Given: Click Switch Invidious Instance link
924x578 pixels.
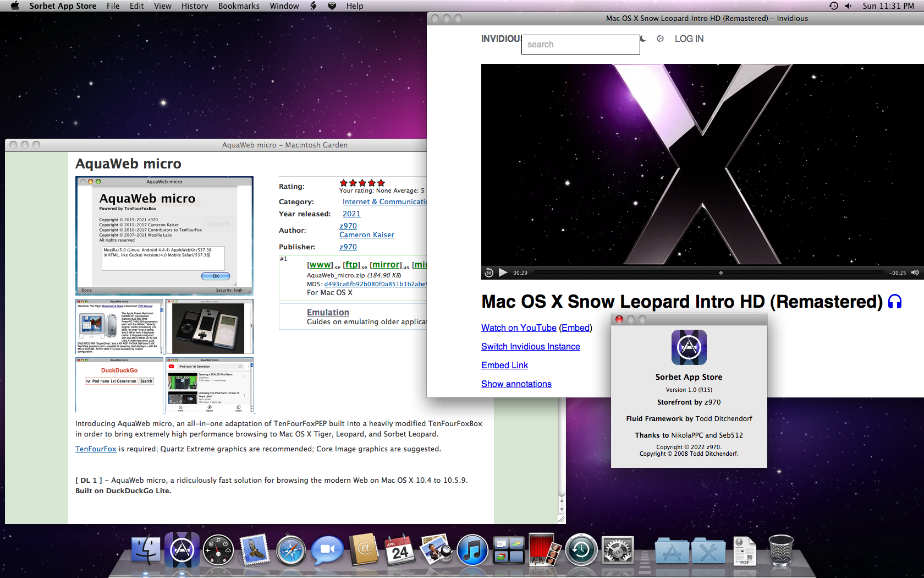Looking at the screenshot, I should click(531, 346).
